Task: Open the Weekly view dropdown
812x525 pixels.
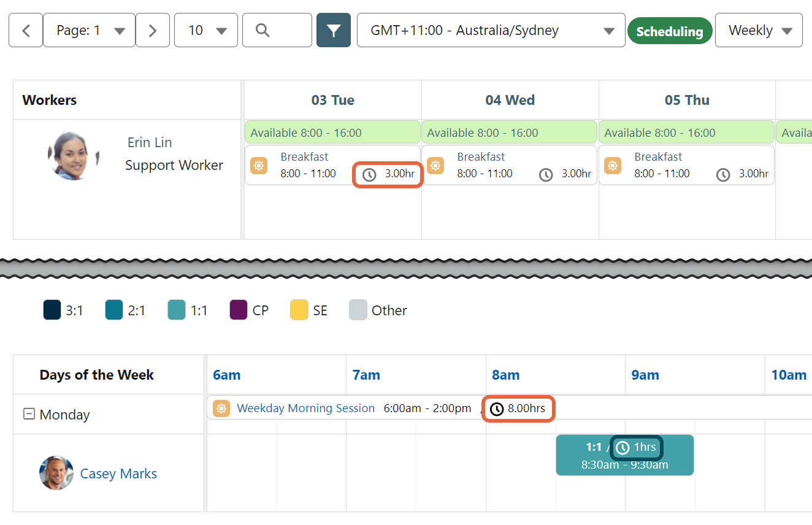Action: pyautogui.click(x=759, y=30)
